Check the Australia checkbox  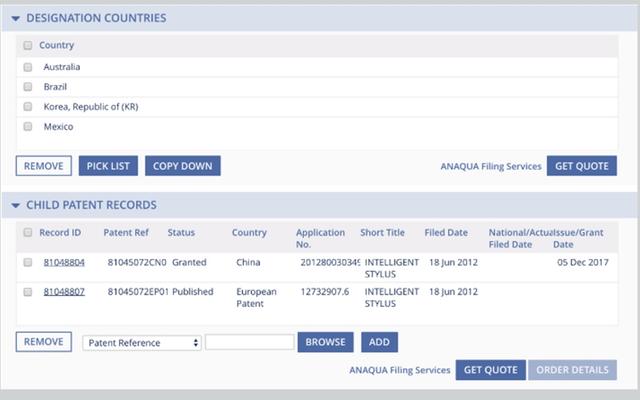pos(28,67)
